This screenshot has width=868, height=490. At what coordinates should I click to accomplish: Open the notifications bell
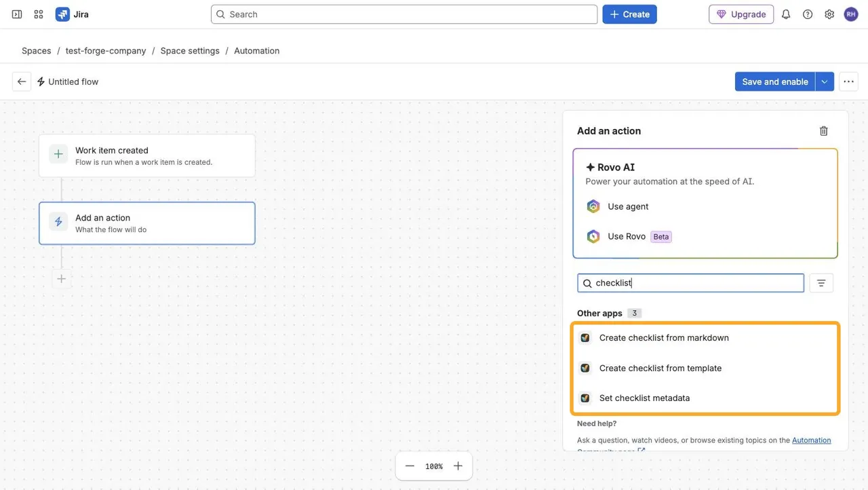tap(786, 14)
